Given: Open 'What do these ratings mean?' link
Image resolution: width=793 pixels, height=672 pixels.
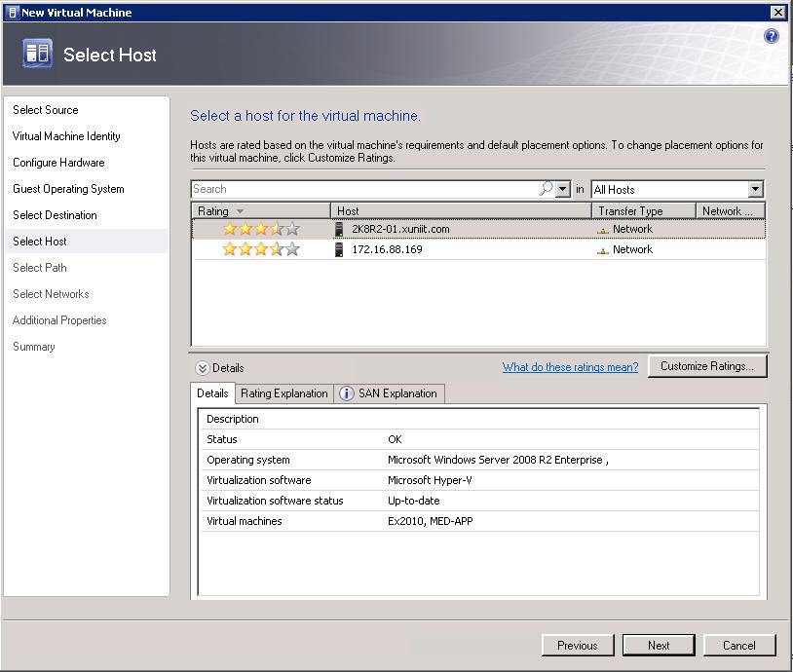Looking at the screenshot, I should (x=570, y=367).
